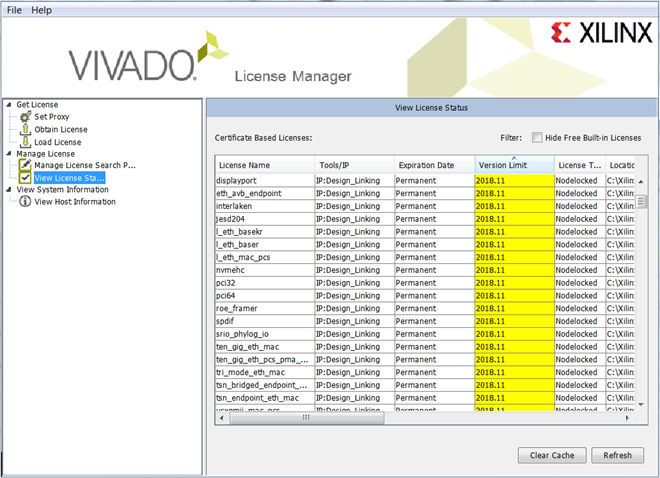
Task: Click the Clear Cache button
Action: point(552,455)
